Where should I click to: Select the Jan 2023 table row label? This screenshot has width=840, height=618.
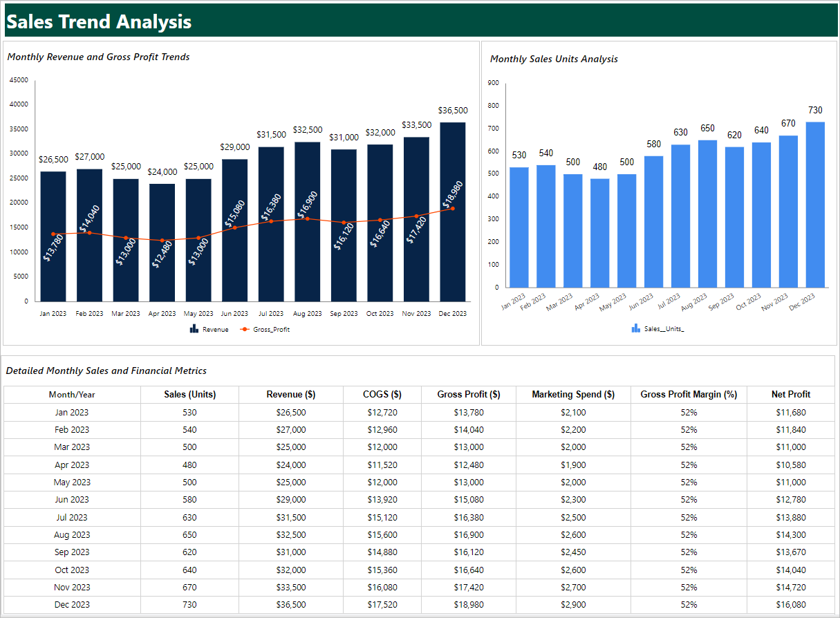click(x=72, y=413)
